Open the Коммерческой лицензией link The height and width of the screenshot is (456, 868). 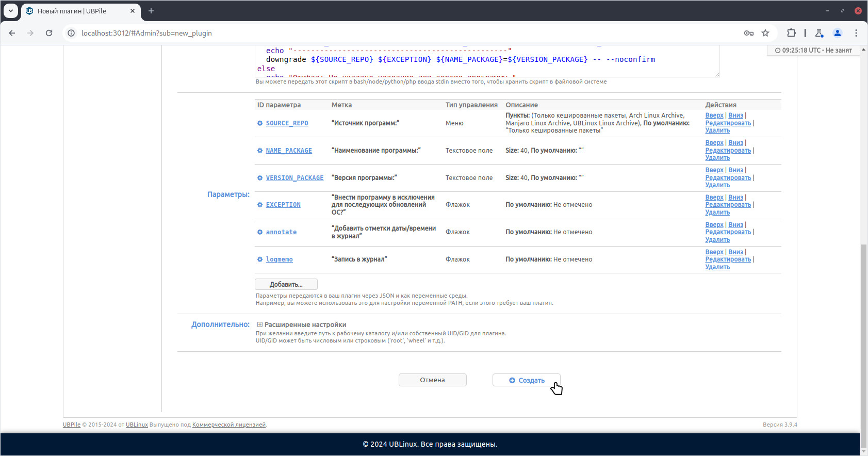click(x=229, y=425)
